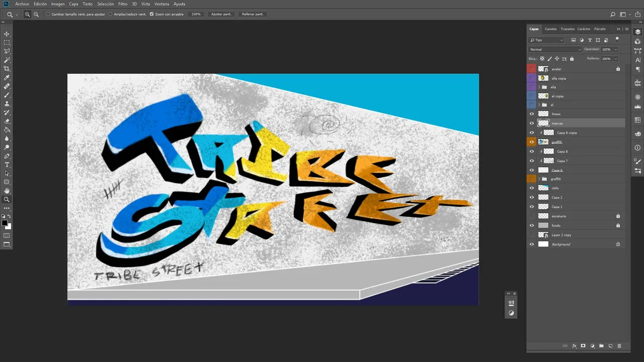Screen dimensions: 644x362
Task: Open the Archivo menu
Action: [22, 4]
